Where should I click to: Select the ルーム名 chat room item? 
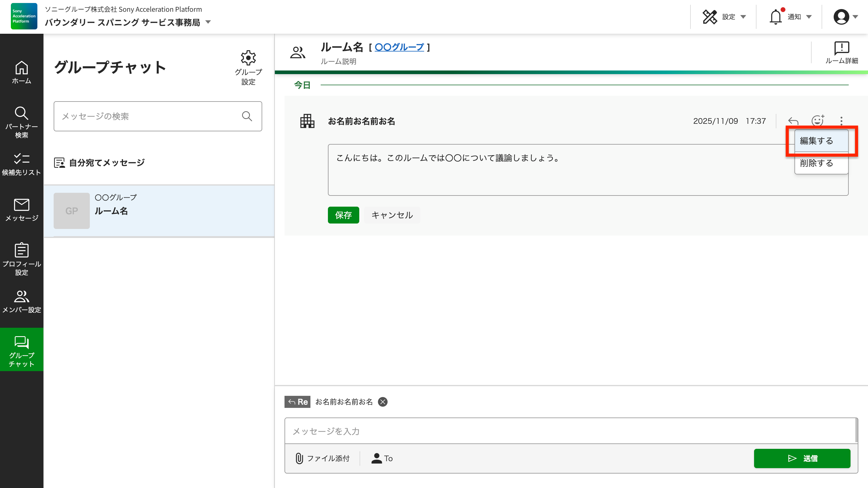[159, 211]
